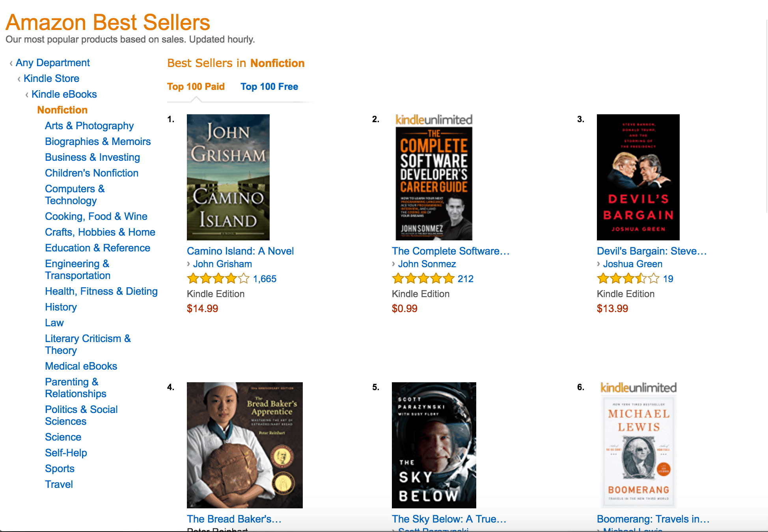Screen dimensions: 768x532
Task: Open the 1,665 reviews for Camino Island
Action: pos(265,279)
